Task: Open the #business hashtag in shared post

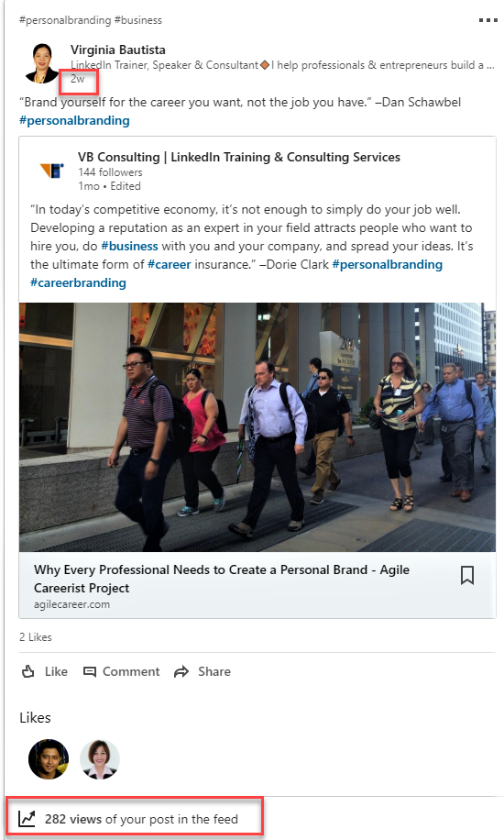Action: [x=129, y=246]
